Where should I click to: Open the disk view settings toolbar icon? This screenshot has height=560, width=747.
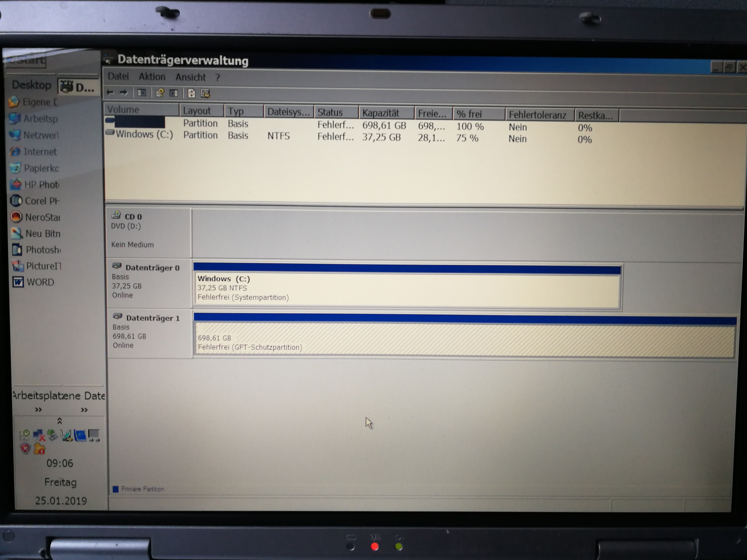205,94
